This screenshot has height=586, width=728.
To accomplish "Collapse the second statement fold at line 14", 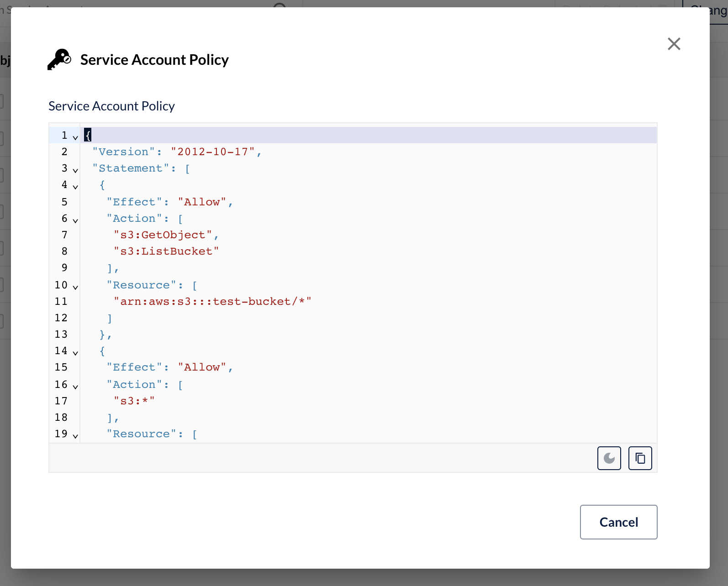I will pos(75,352).
